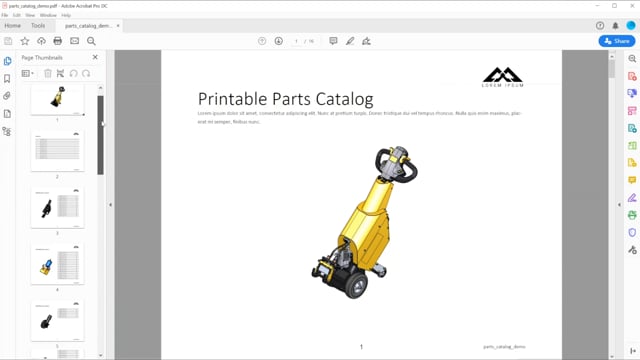Image resolution: width=640 pixels, height=360 pixels.
Task: Open thumbnails options dropdown menu
Action: click(27, 73)
